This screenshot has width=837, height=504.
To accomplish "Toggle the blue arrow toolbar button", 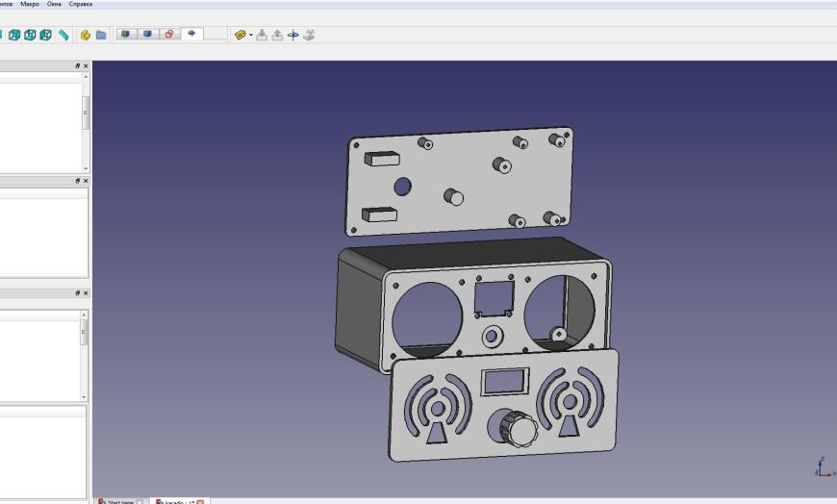I will coord(191,34).
